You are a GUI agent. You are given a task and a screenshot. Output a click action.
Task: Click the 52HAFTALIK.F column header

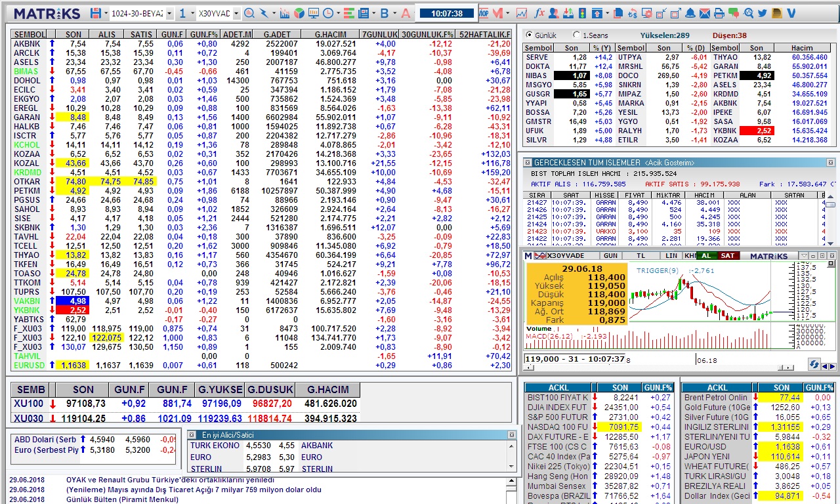[x=484, y=34]
